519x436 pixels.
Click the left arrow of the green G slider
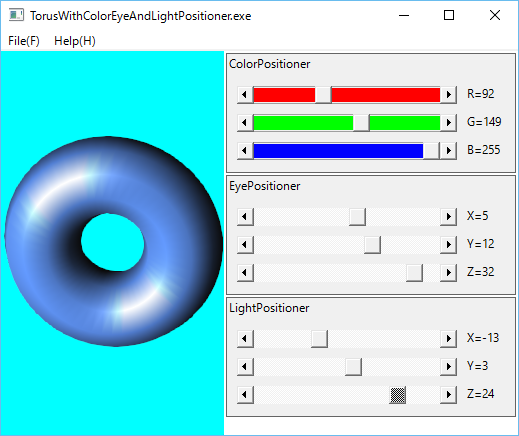(245, 122)
